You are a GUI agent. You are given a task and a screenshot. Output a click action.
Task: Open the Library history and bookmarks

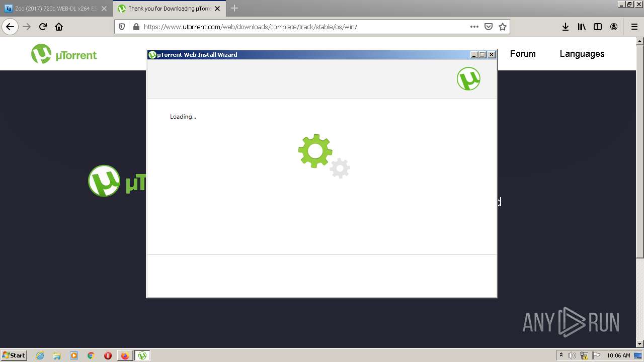click(x=582, y=27)
